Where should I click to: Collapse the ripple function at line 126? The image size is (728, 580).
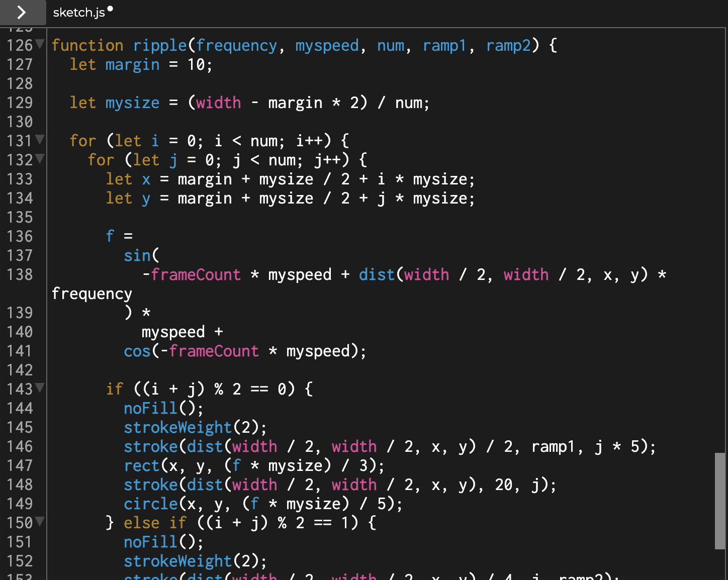click(x=40, y=45)
